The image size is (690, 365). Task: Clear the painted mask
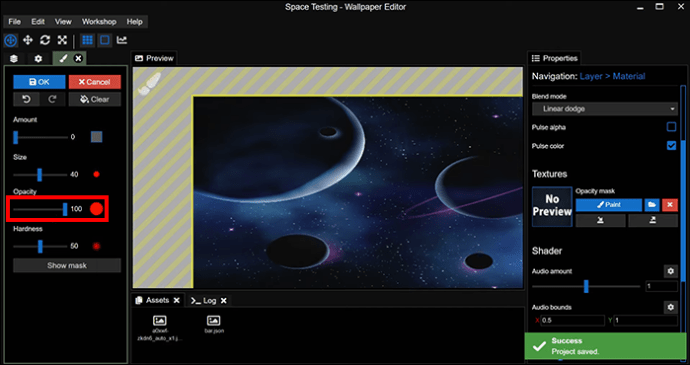tap(95, 100)
